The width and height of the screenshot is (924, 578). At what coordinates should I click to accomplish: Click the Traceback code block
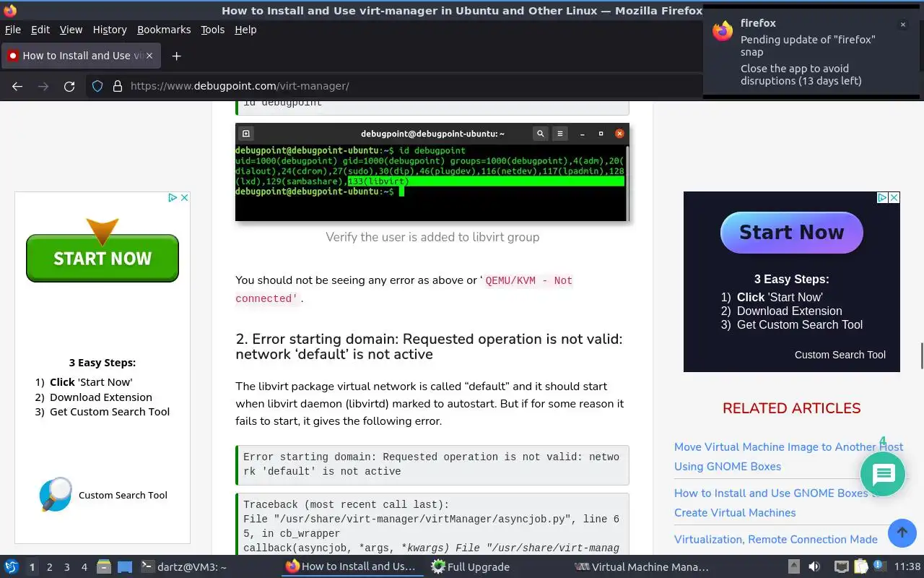click(432, 525)
